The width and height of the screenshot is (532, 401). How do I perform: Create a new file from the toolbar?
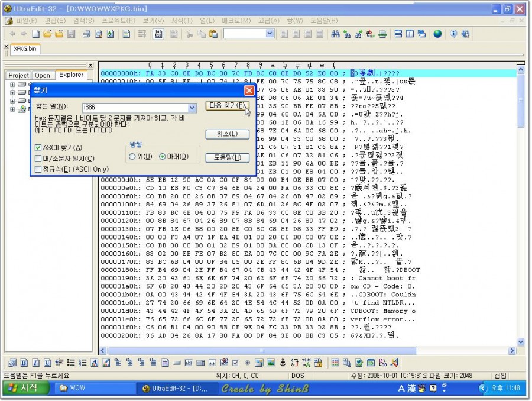[36, 34]
